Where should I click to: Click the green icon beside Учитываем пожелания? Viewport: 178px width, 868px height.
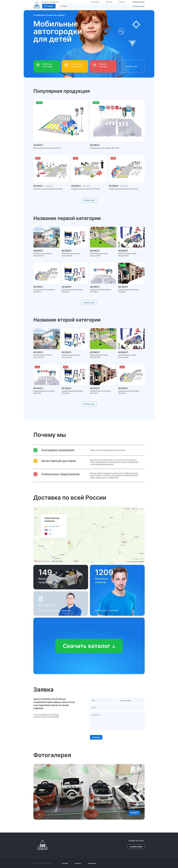point(35,450)
